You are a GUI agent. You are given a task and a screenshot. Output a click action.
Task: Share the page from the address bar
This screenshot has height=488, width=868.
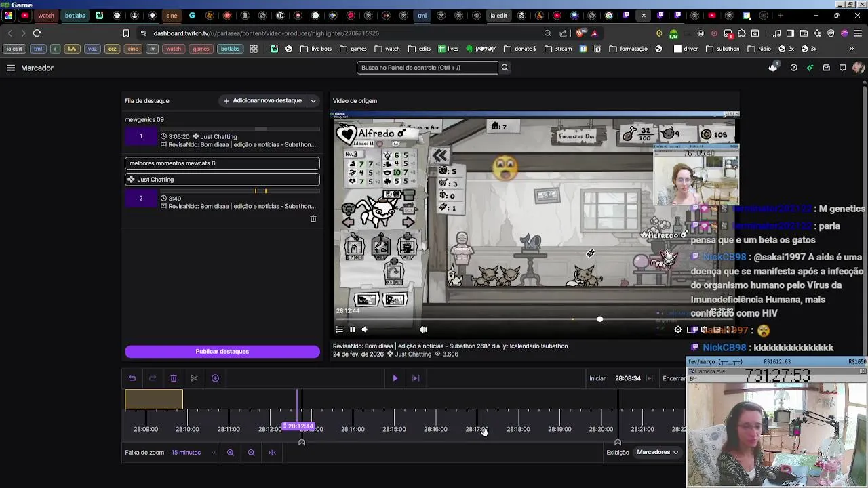[x=564, y=33]
